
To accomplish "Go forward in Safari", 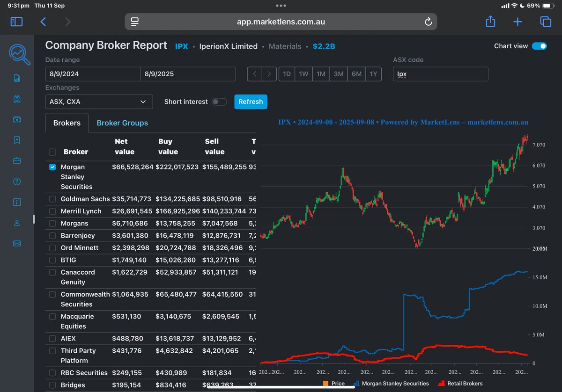I will point(68,22).
